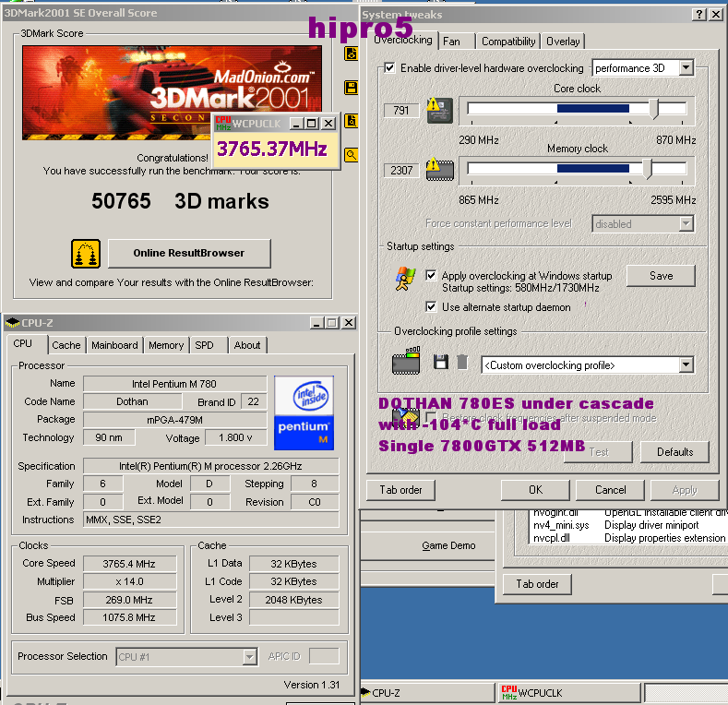Click the Online ResultBrowser button
728x705 pixels.
click(189, 253)
